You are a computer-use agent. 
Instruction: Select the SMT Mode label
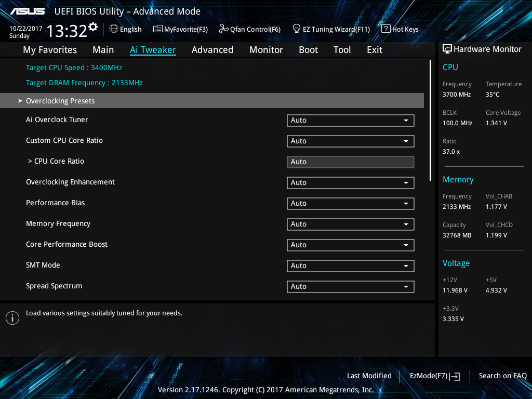(x=43, y=265)
